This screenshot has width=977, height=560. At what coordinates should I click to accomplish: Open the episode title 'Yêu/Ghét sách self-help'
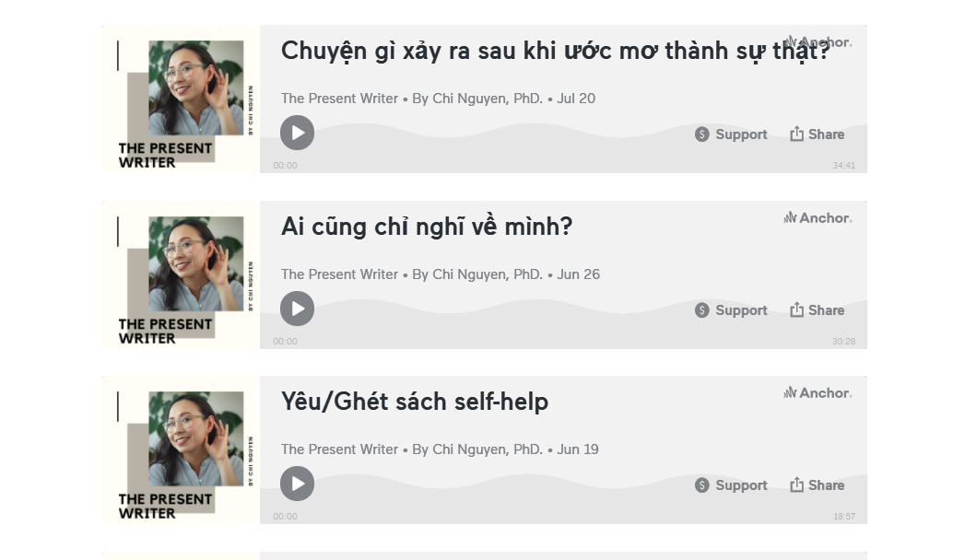[415, 402]
